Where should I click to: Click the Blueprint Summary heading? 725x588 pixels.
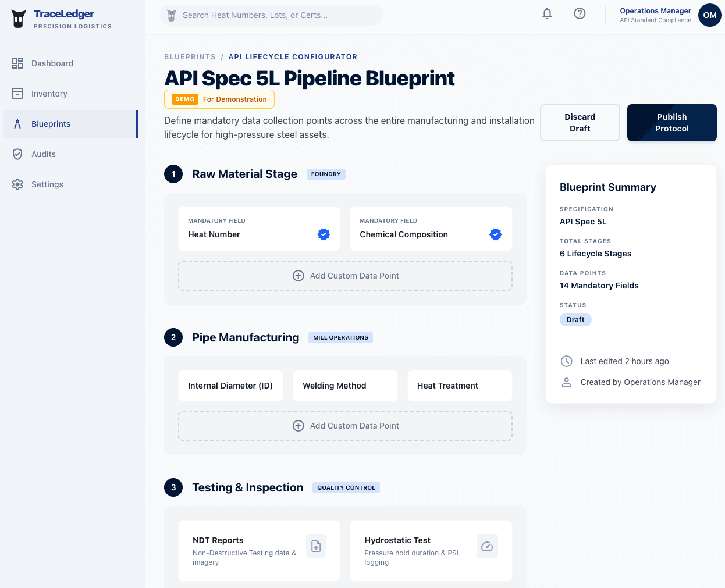coord(608,187)
